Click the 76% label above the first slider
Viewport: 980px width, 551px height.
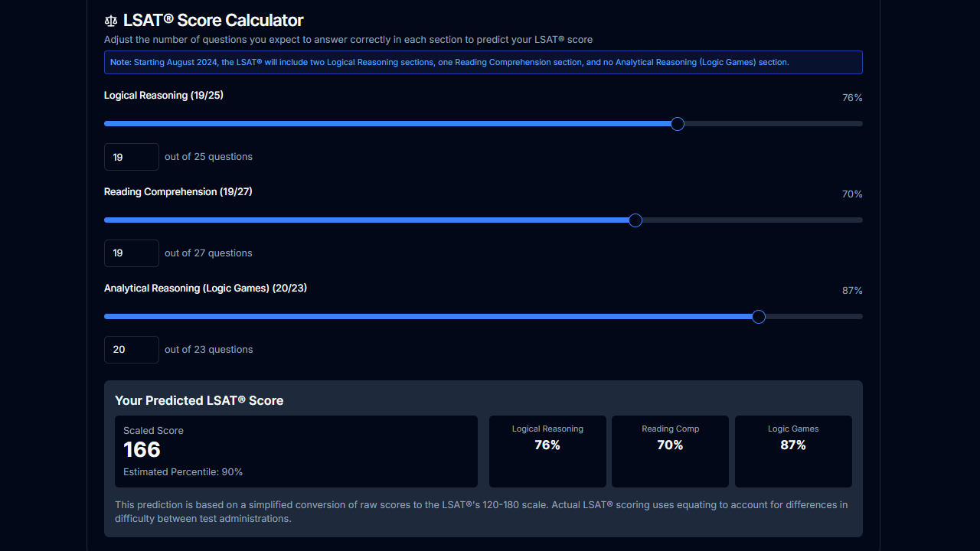(851, 97)
